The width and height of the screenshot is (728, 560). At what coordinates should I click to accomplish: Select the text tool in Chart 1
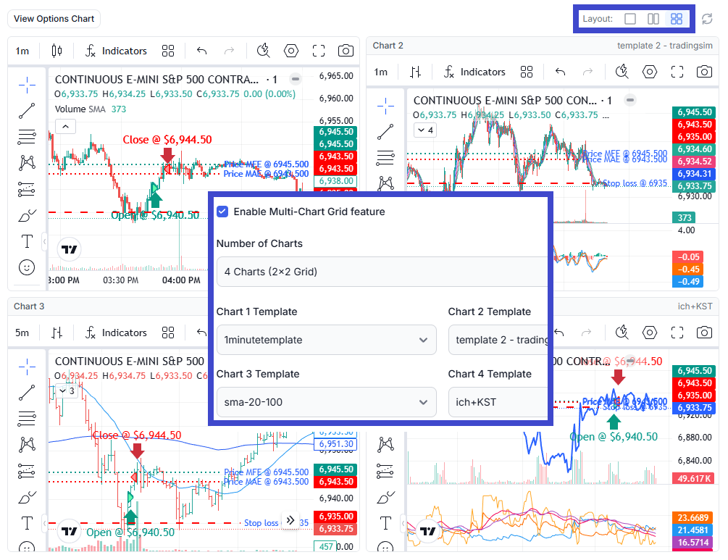click(x=27, y=241)
